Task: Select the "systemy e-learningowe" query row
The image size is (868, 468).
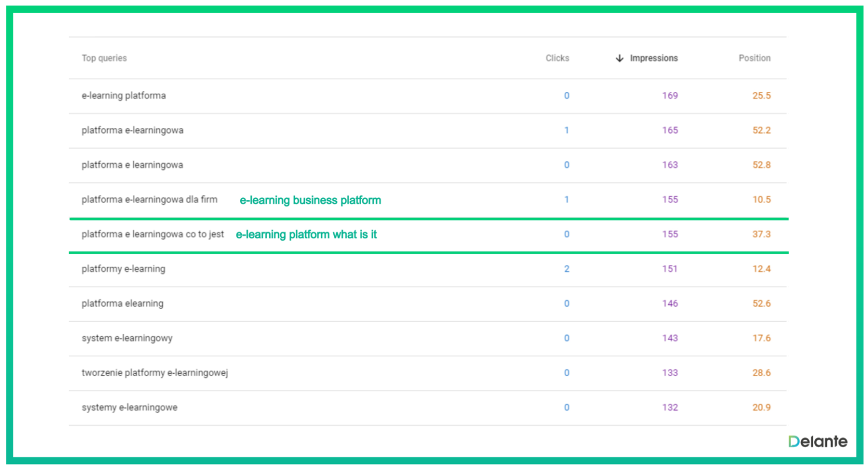Action: coord(130,408)
